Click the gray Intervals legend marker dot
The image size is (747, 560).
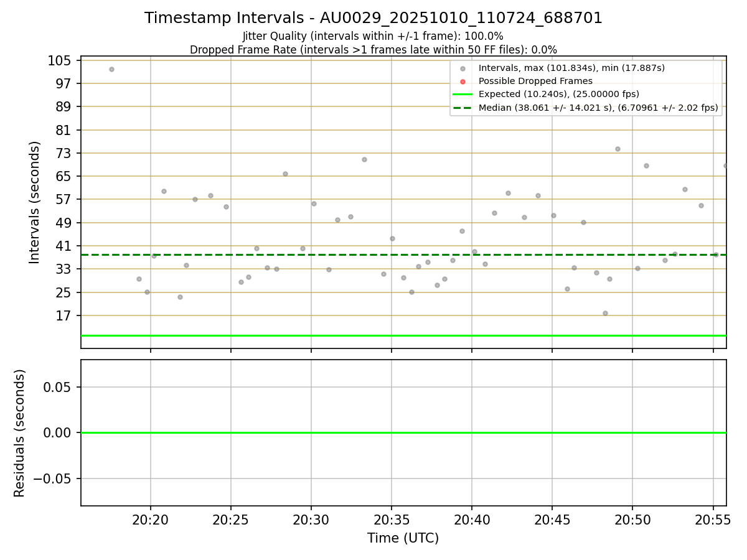(x=463, y=68)
